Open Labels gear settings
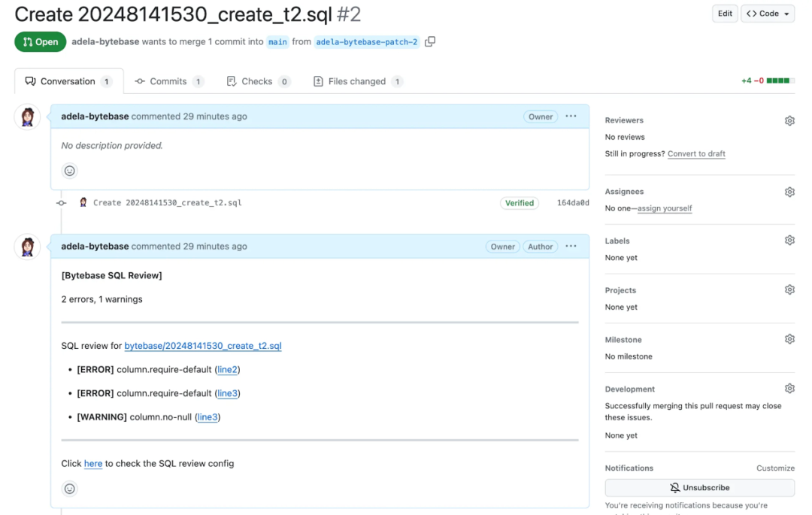812x515 pixels. click(789, 240)
